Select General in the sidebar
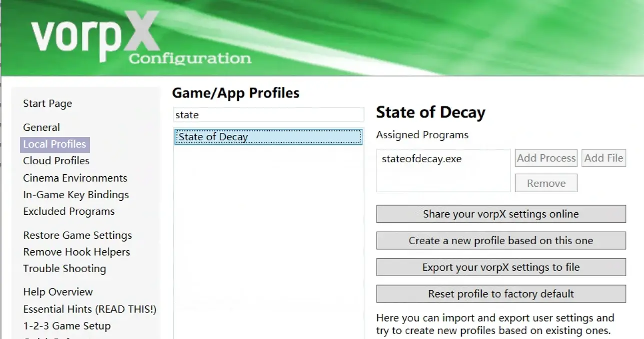This screenshot has height=339, width=644. (41, 127)
